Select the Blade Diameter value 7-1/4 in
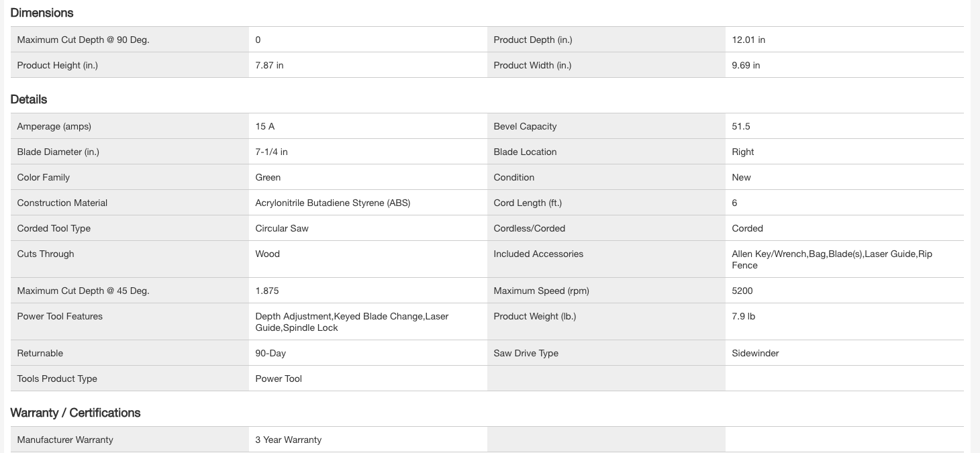 tap(271, 152)
